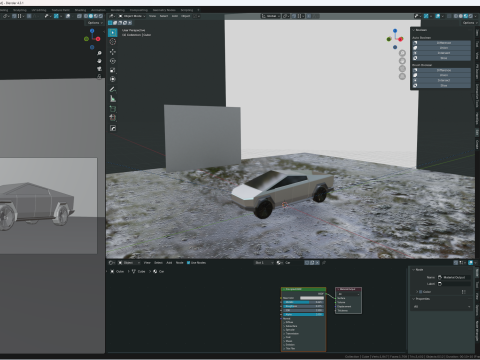Select the Select Box tool in the viewport toolbar
The height and width of the screenshot is (360, 480).
point(113,32)
